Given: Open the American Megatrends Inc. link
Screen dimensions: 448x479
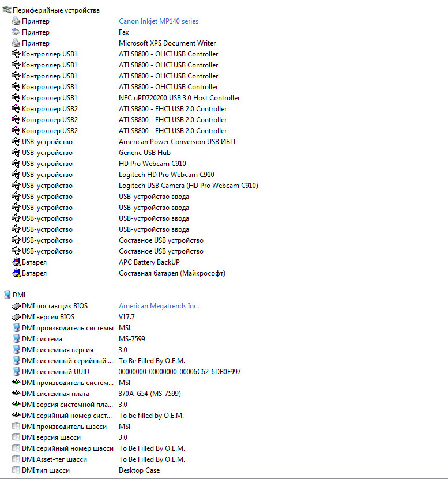Looking at the screenshot, I should [x=159, y=306].
